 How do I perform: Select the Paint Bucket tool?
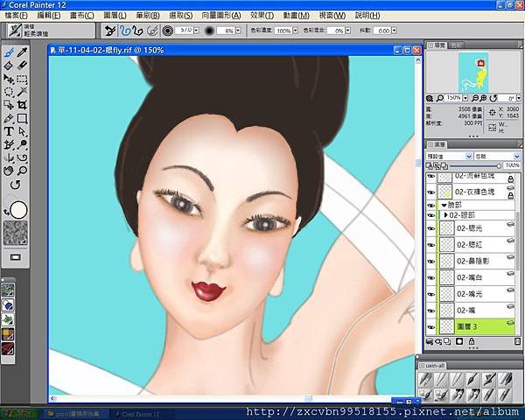click(9, 66)
